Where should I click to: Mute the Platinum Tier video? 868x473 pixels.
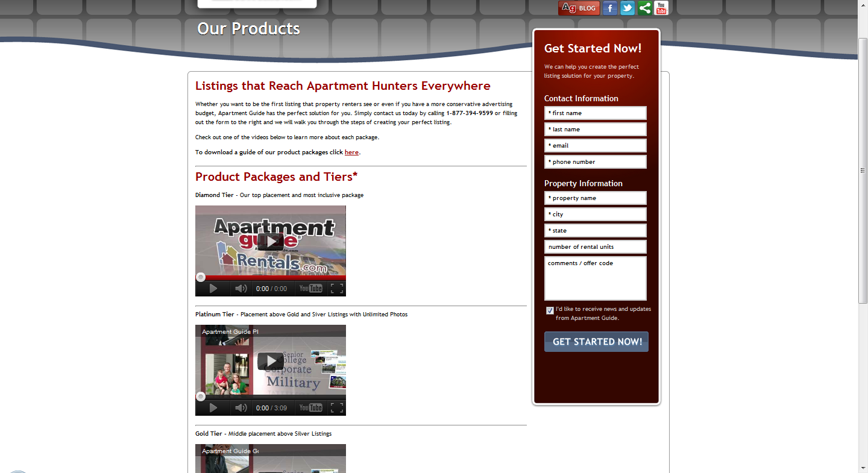coord(241,408)
